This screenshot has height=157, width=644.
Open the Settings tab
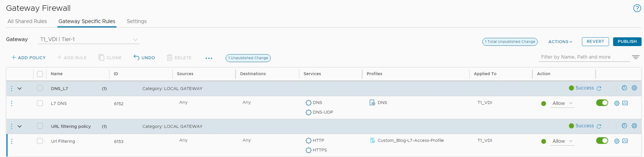[x=136, y=21]
